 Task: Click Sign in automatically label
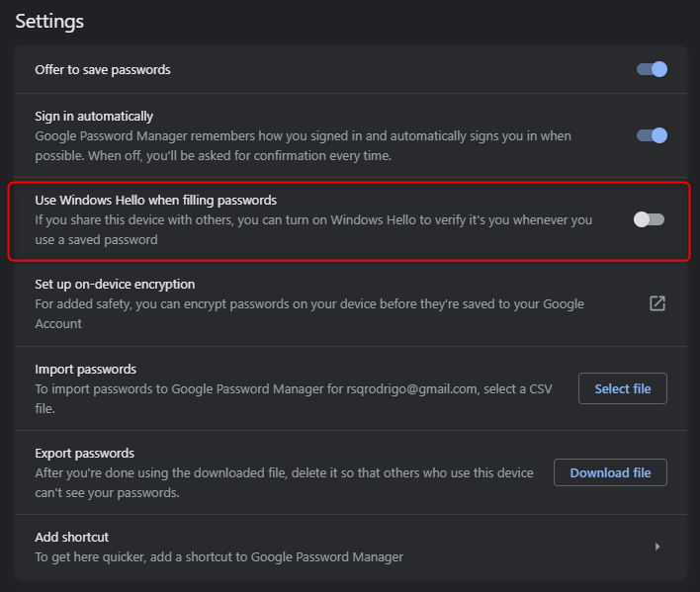[x=94, y=116]
